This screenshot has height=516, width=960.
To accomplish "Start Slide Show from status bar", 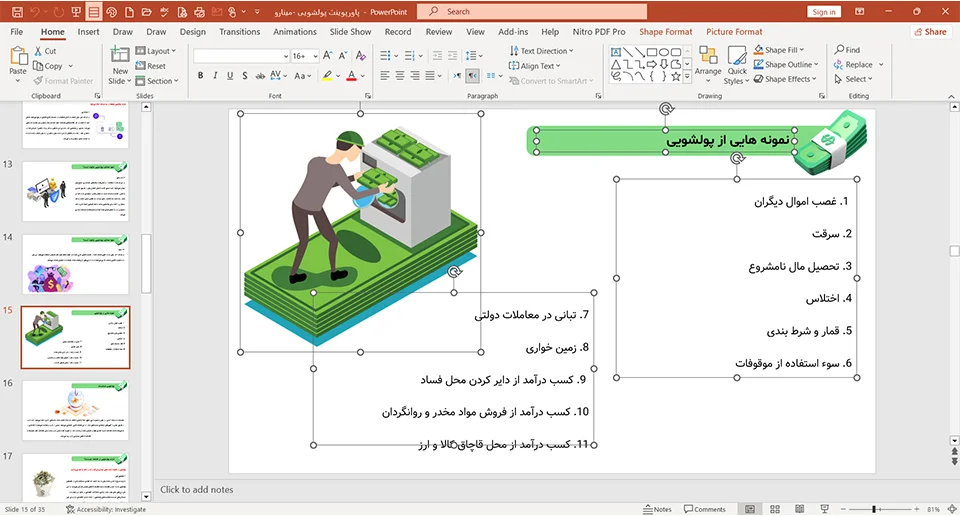I will pos(824,509).
